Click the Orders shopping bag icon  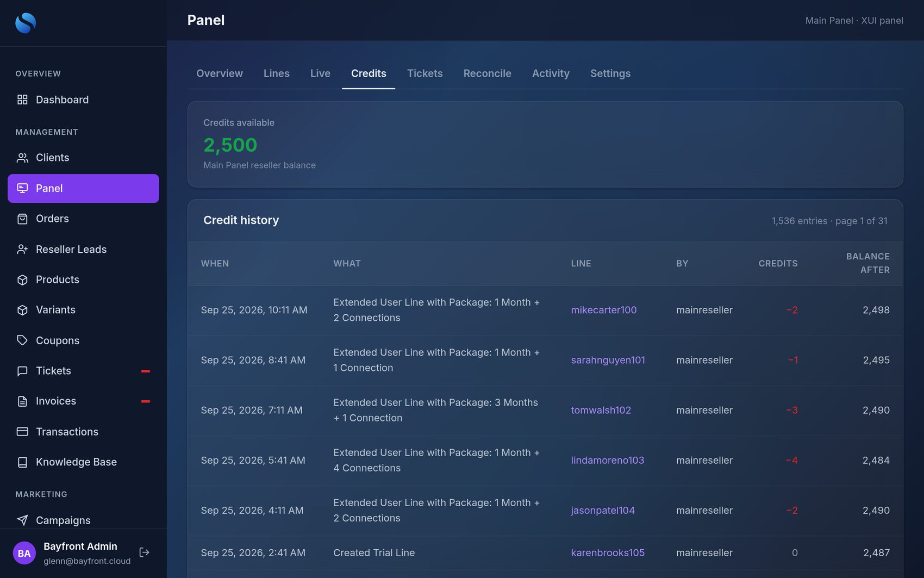click(x=22, y=219)
